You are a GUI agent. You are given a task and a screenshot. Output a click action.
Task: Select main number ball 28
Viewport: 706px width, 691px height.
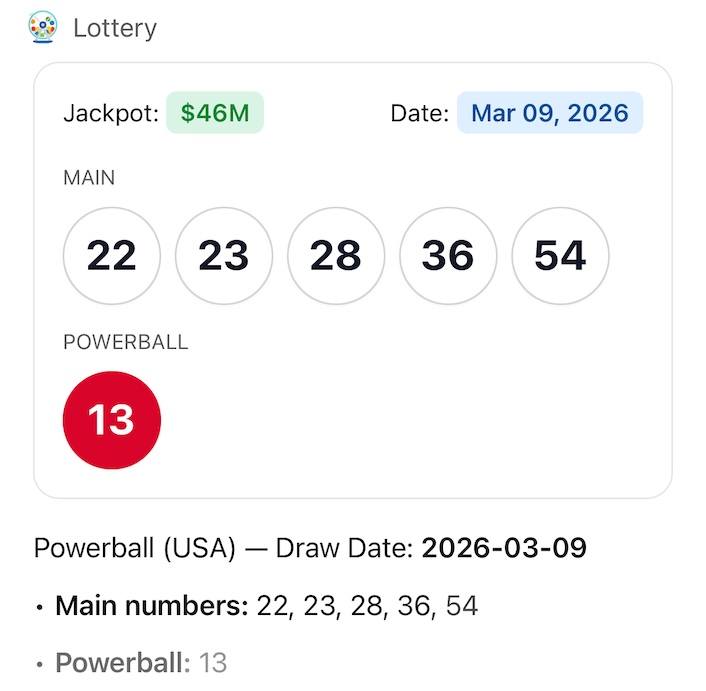(335, 256)
